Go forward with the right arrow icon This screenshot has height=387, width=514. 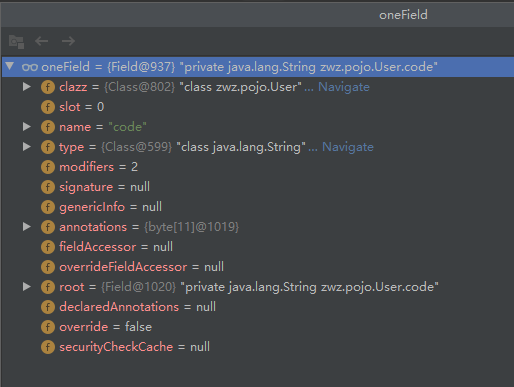click(x=68, y=41)
